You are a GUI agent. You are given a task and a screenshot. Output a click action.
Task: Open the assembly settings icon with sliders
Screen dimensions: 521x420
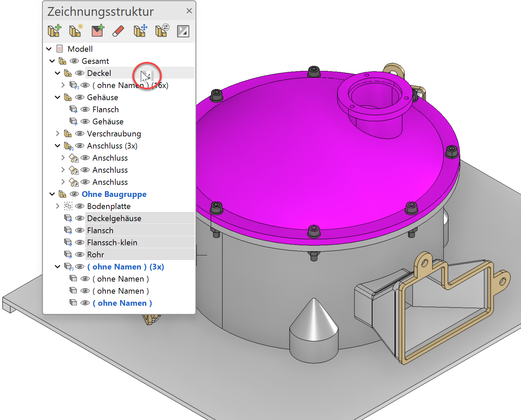tap(162, 31)
